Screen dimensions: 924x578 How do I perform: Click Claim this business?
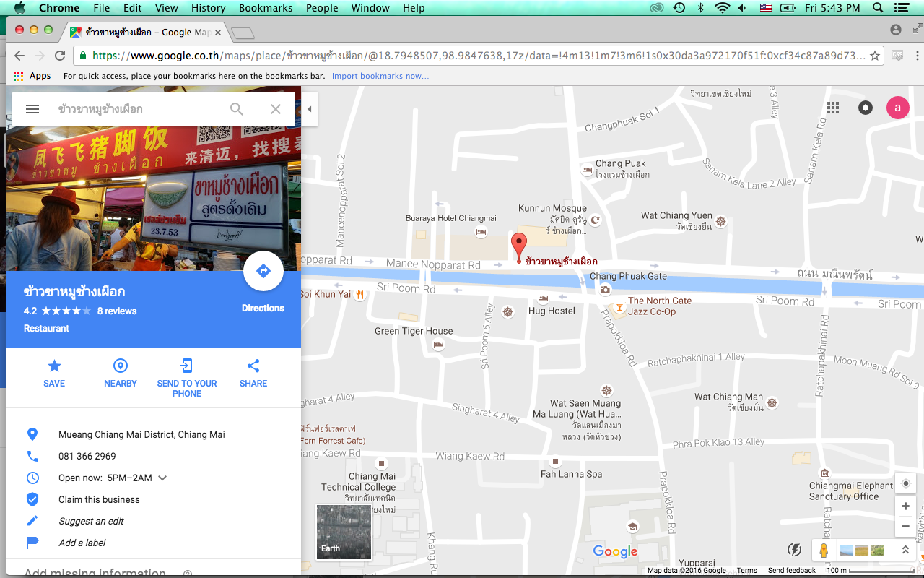pos(99,499)
